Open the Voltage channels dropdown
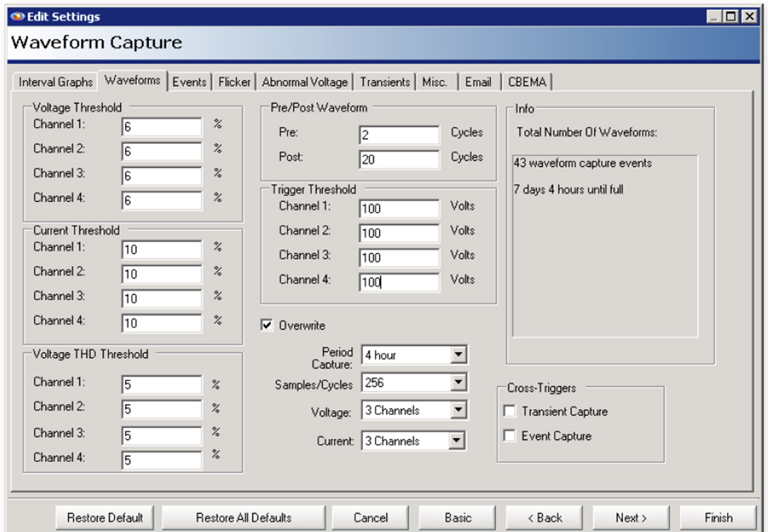 [459, 410]
